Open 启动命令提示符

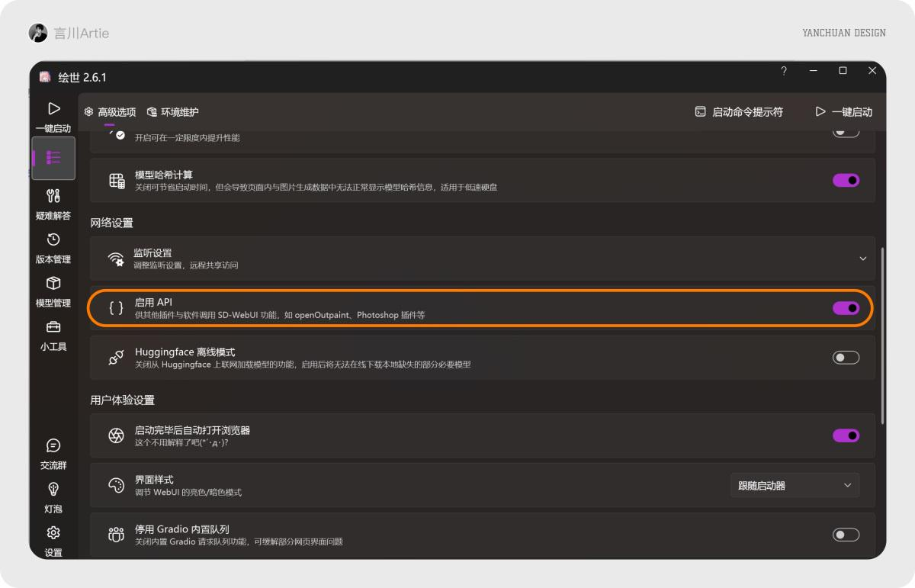[738, 111]
